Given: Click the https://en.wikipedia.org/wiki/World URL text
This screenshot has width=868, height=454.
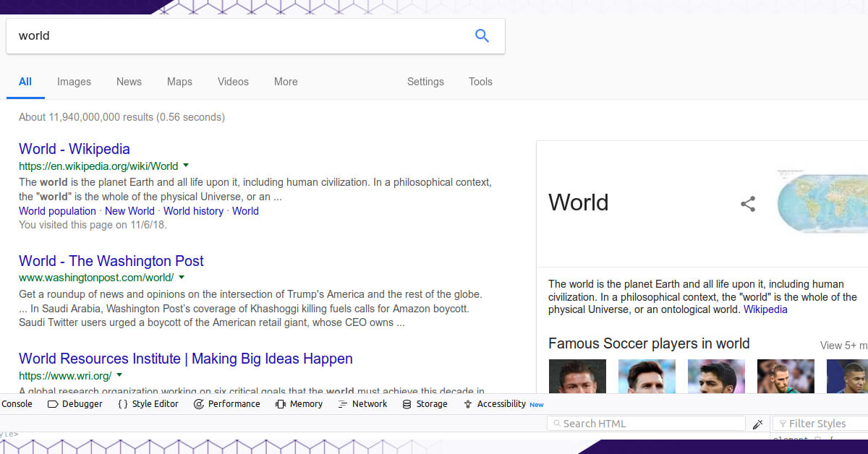Looking at the screenshot, I should (x=98, y=166).
